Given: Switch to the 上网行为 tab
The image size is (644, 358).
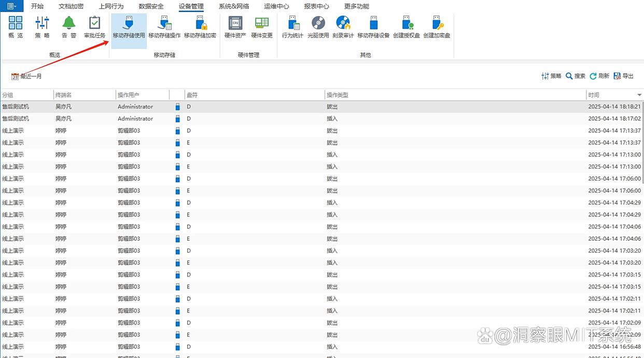Looking at the screenshot, I should pyautogui.click(x=111, y=6).
